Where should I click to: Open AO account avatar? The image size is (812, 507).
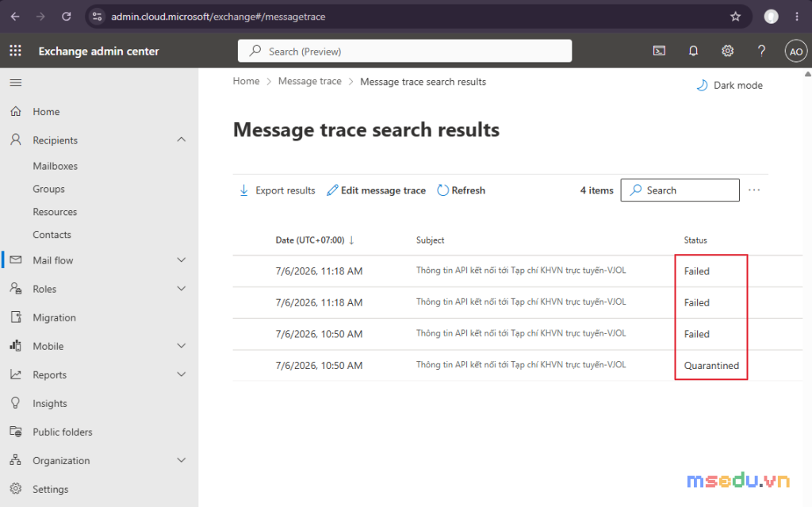[x=796, y=52]
